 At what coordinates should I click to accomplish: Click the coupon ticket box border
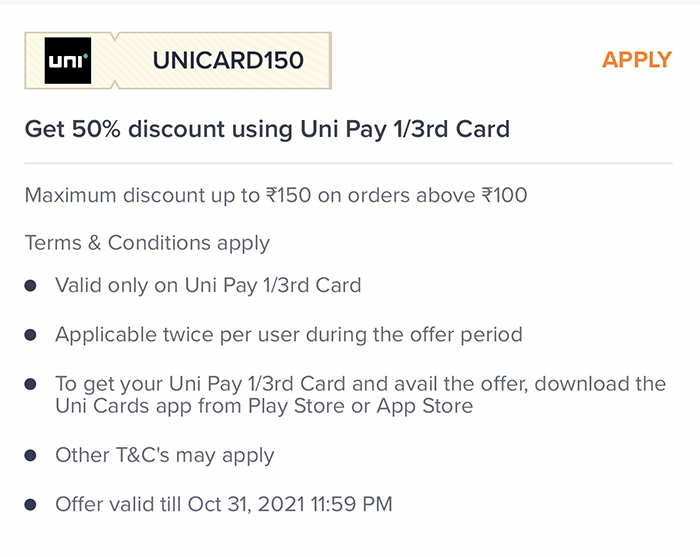[x=178, y=60]
